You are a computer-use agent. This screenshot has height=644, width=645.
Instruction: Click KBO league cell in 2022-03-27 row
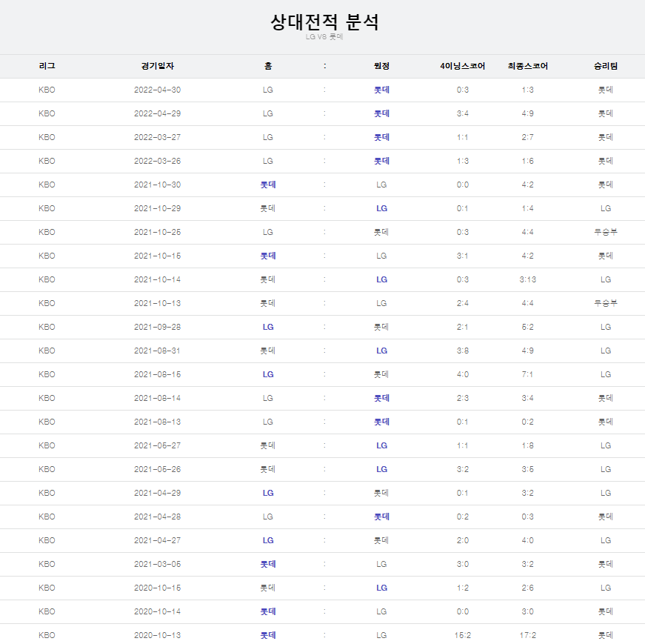(x=47, y=137)
